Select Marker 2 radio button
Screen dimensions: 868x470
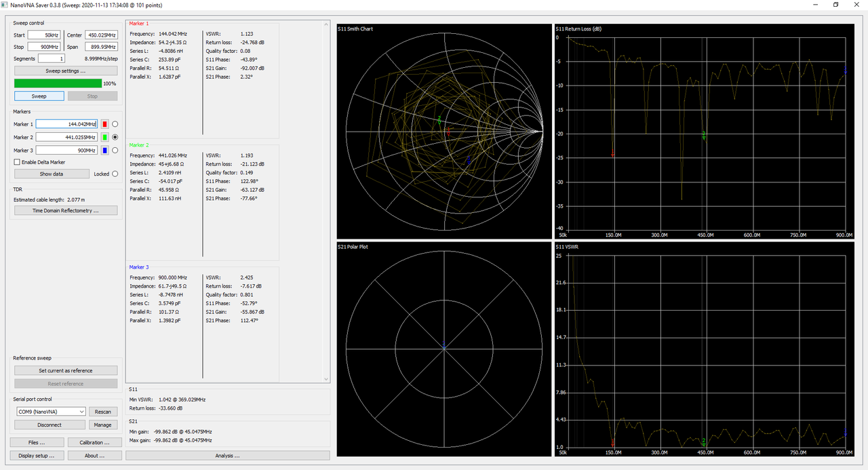click(115, 137)
